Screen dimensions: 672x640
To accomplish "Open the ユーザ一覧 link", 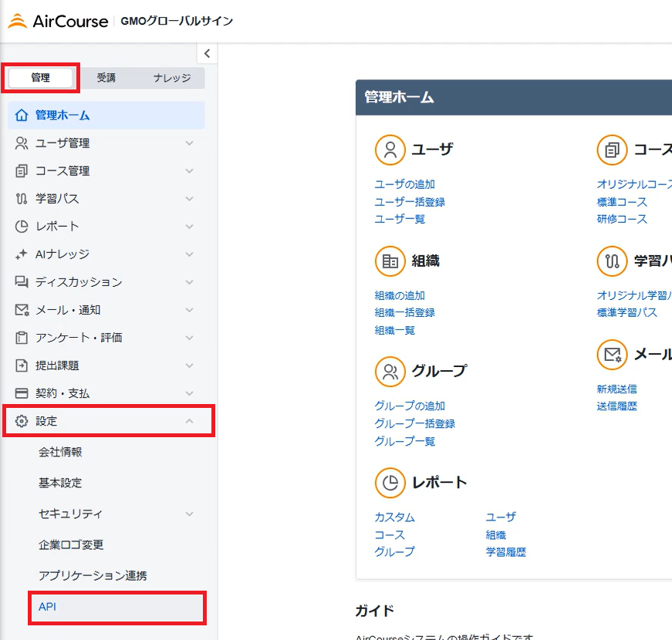I will point(400,219).
